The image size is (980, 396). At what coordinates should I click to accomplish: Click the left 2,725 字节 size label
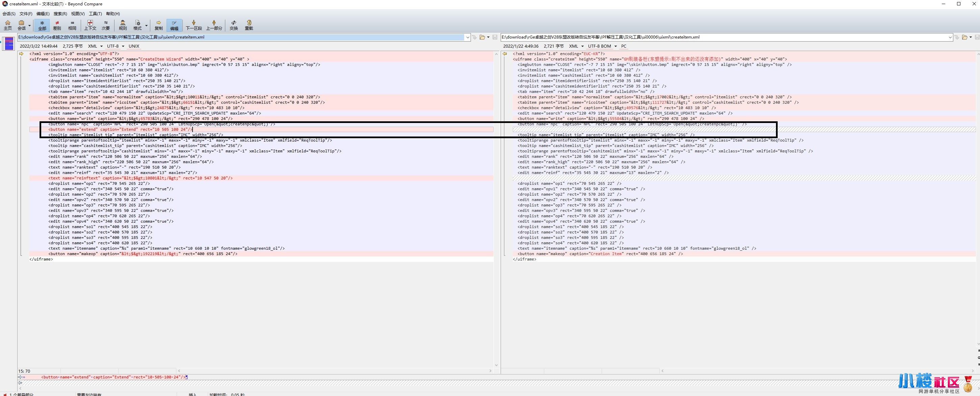point(72,46)
